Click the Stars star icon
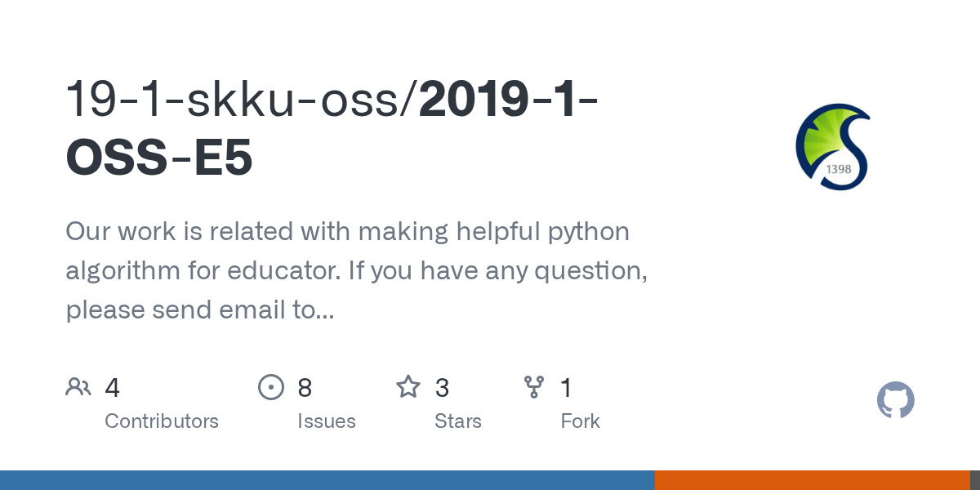This screenshot has height=490, width=980. tap(408, 387)
